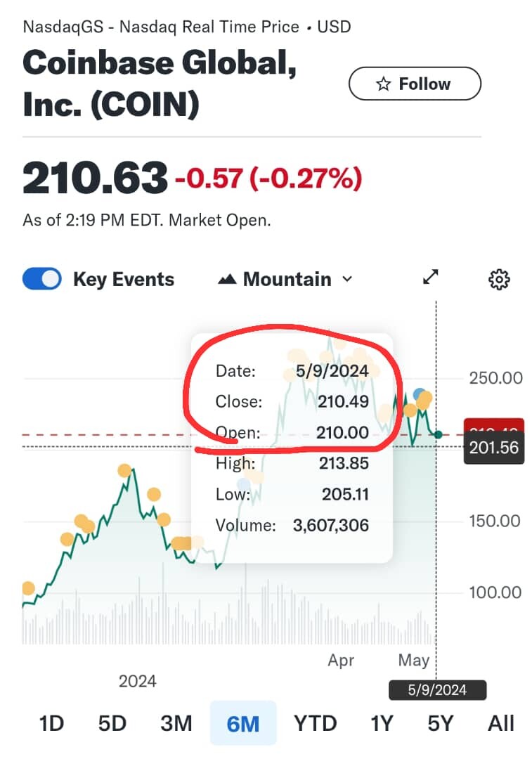The height and width of the screenshot is (759, 532).
Task: Click the 5/9/2024 date label on axis
Action: pos(437,690)
